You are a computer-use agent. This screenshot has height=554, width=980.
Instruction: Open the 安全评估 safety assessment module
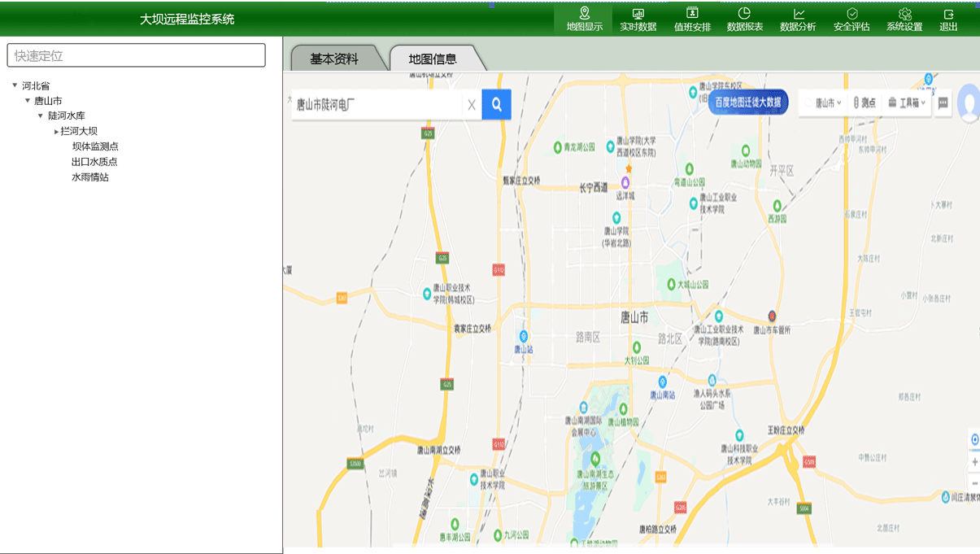coord(852,20)
